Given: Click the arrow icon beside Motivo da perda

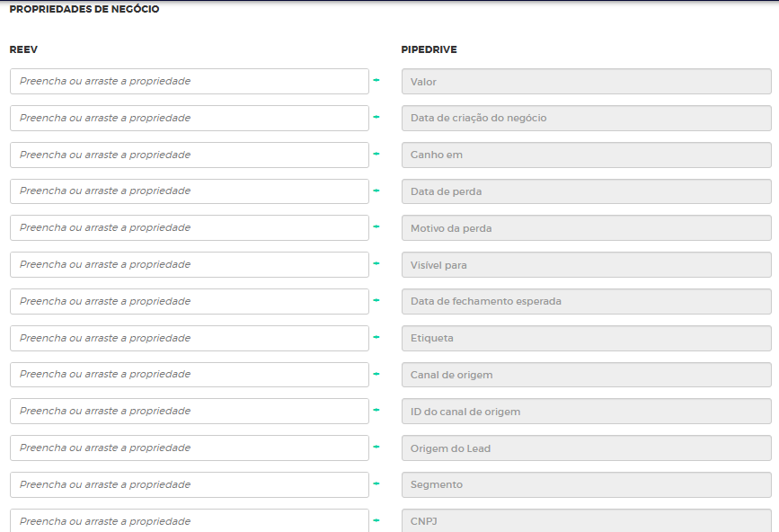Looking at the screenshot, I should tap(376, 227).
